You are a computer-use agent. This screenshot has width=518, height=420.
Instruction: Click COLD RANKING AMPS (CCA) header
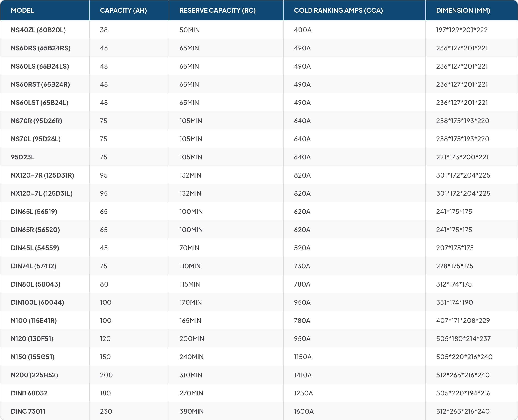338,10
